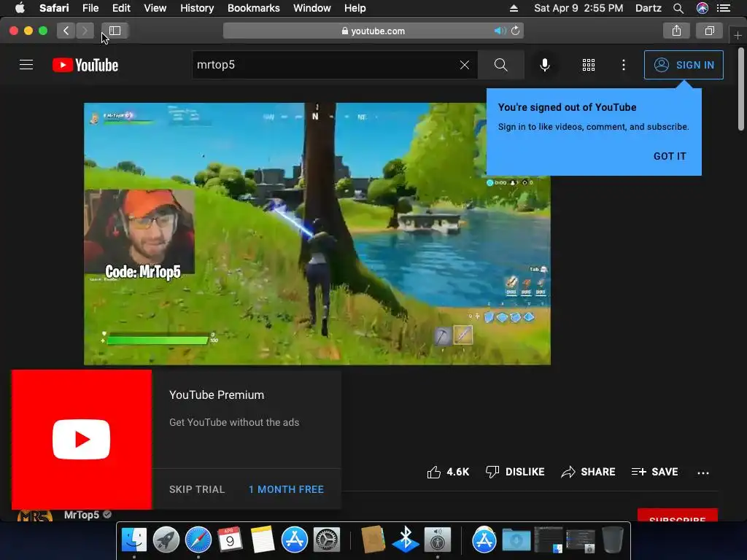Click the Dartz user name in menu bar

[649, 8]
